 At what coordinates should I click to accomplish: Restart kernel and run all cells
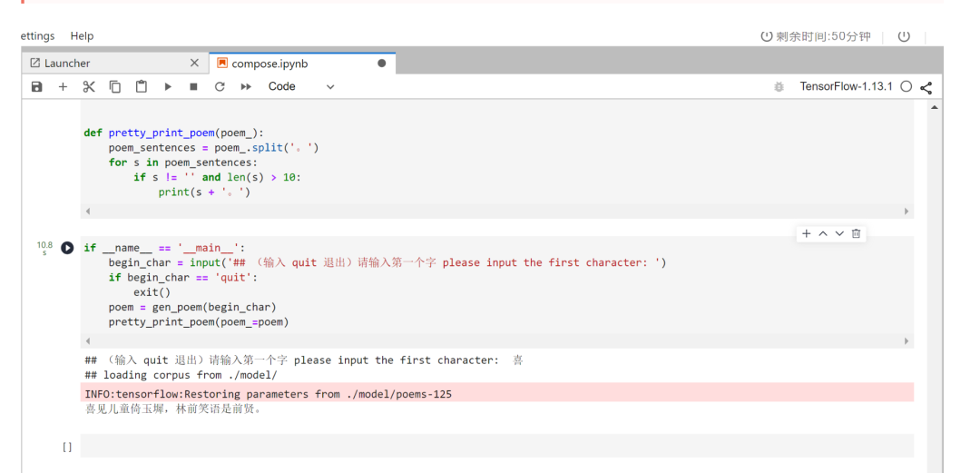point(246,87)
